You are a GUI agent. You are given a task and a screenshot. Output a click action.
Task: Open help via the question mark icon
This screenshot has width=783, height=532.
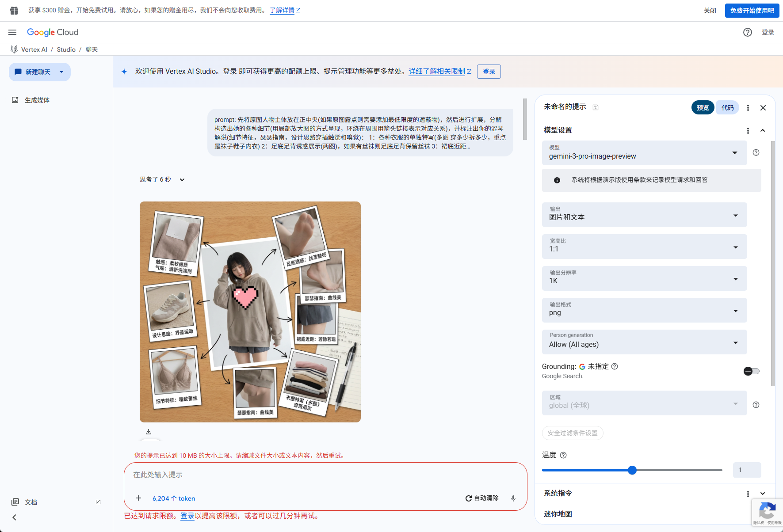pyautogui.click(x=748, y=32)
